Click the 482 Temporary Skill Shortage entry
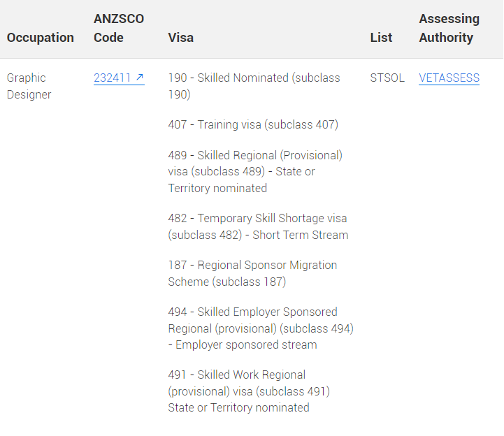The image size is (504, 436). click(x=258, y=226)
